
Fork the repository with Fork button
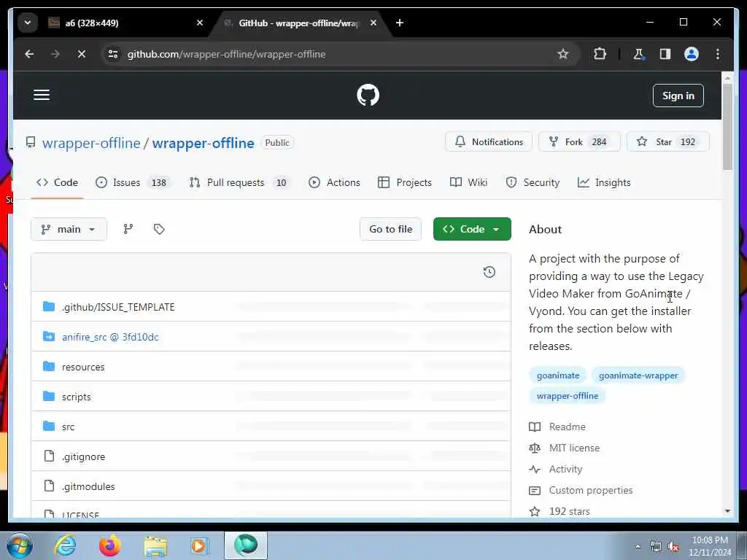pyautogui.click(x=579, y=142)
